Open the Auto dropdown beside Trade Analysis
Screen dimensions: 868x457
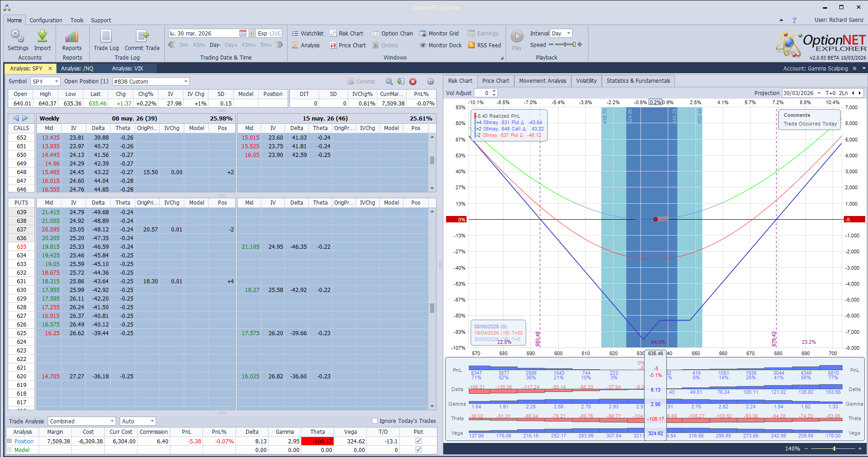point(152,421)
